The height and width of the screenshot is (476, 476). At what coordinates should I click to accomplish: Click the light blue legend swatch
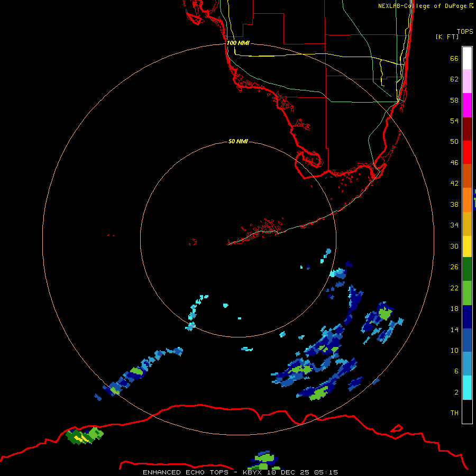pyautogui.click(x=467, y=364)
